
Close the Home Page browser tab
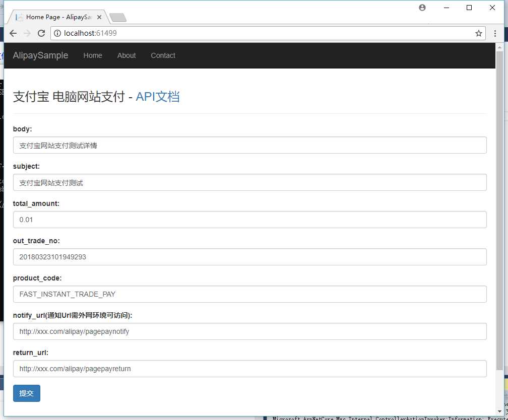click(99, 17)
